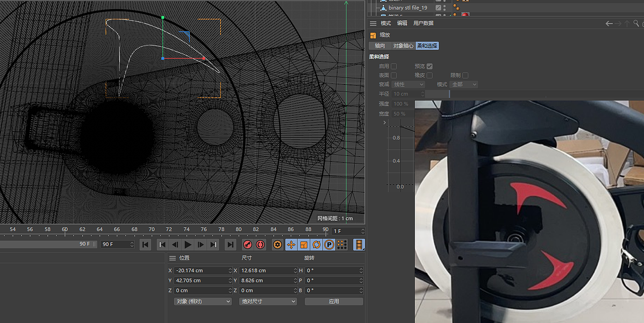644x323 pixels.
Task: Play the animation forwards
Action: [x=188, y=245]
